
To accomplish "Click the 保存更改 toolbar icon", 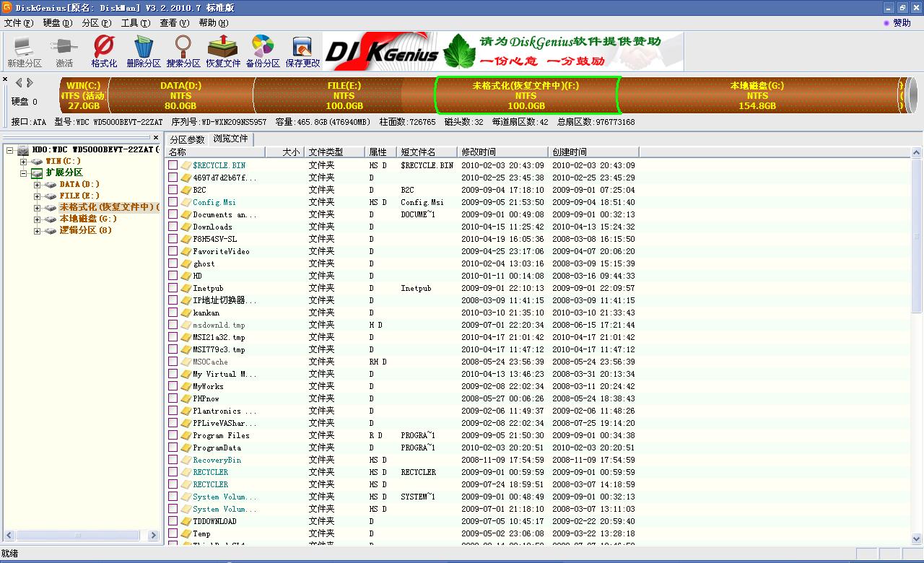I will pos(302,52).
